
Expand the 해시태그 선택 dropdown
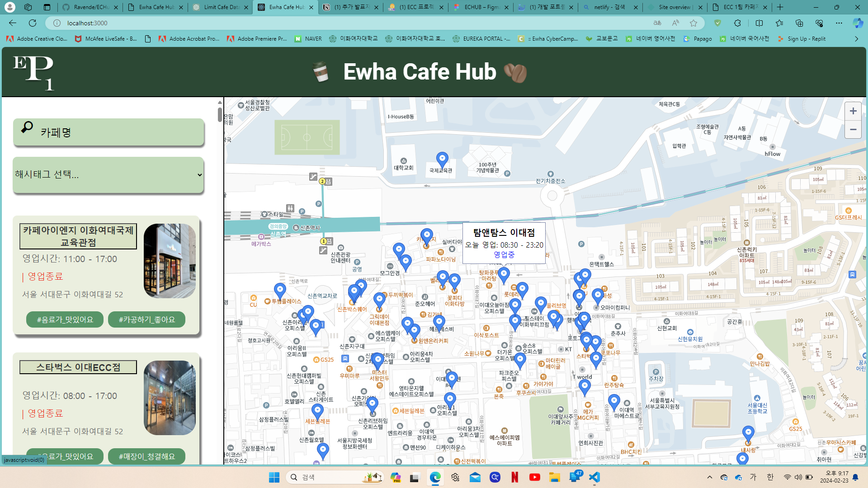coord(108,175)
